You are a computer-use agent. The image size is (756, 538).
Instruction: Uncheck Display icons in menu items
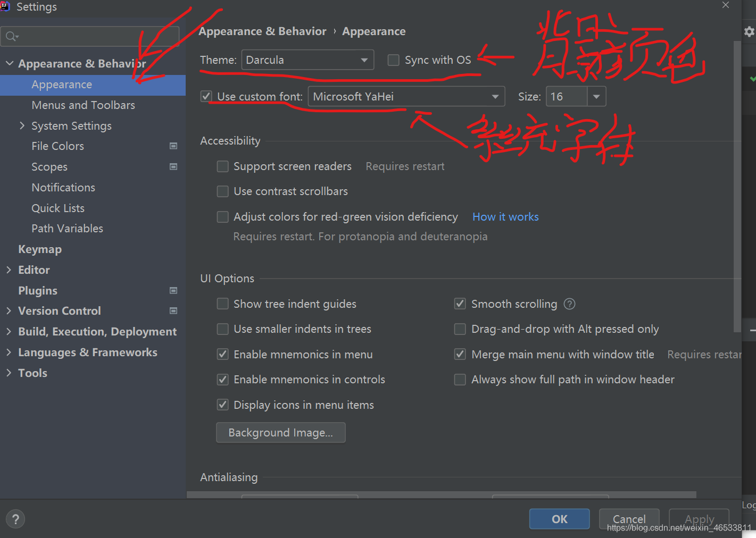coord(223,405)
